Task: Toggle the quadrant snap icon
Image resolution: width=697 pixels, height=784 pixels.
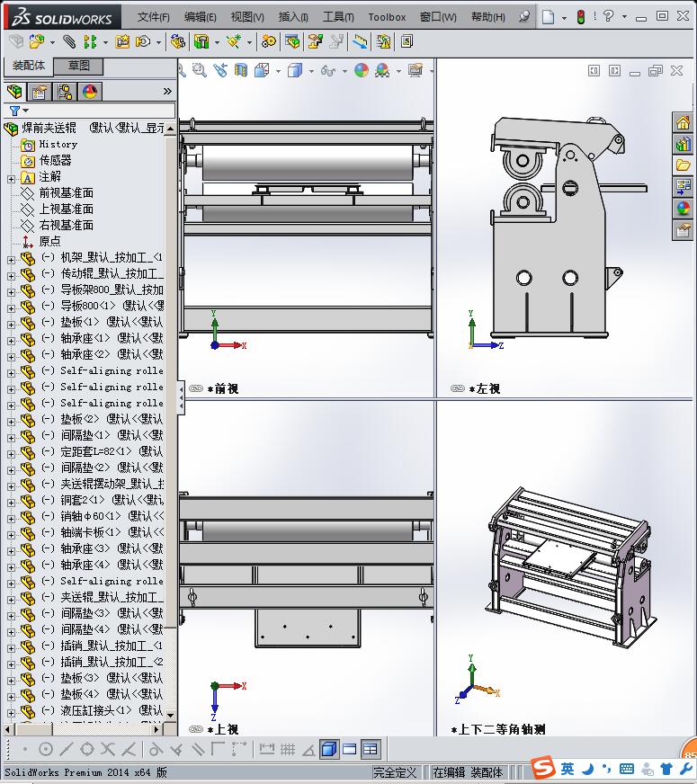Action: [87, 749]
